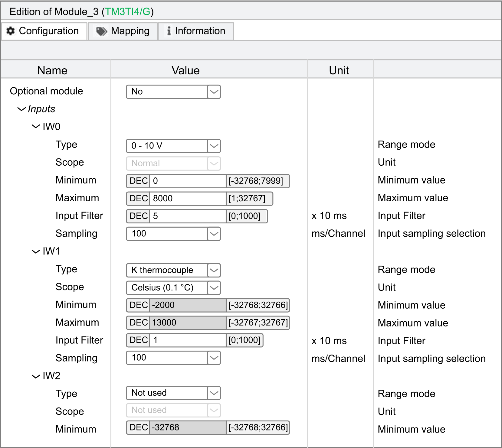The image size is (502, 448).
Task: Click the greyed-out Normal dropdown
Action: click(173, 164)
